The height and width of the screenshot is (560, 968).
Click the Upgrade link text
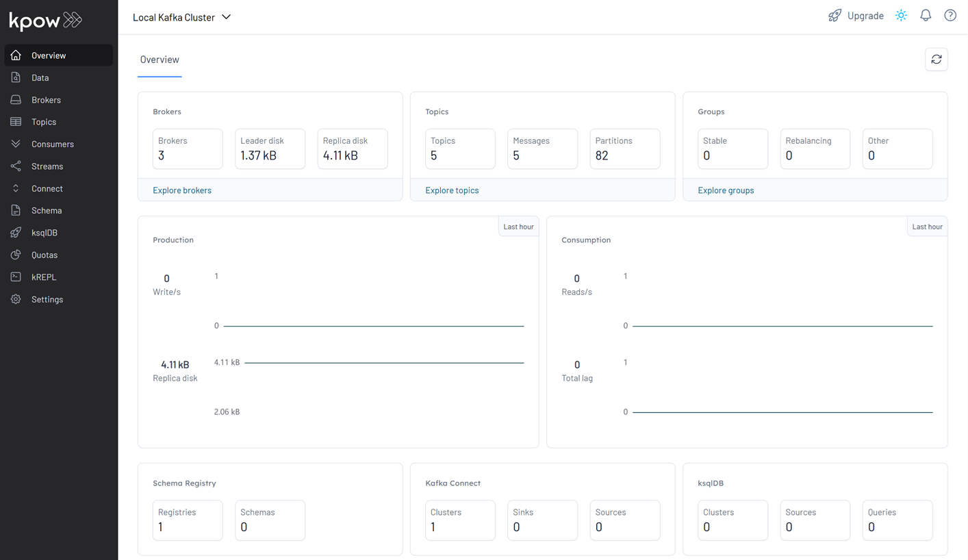click(x=865, y=16)
